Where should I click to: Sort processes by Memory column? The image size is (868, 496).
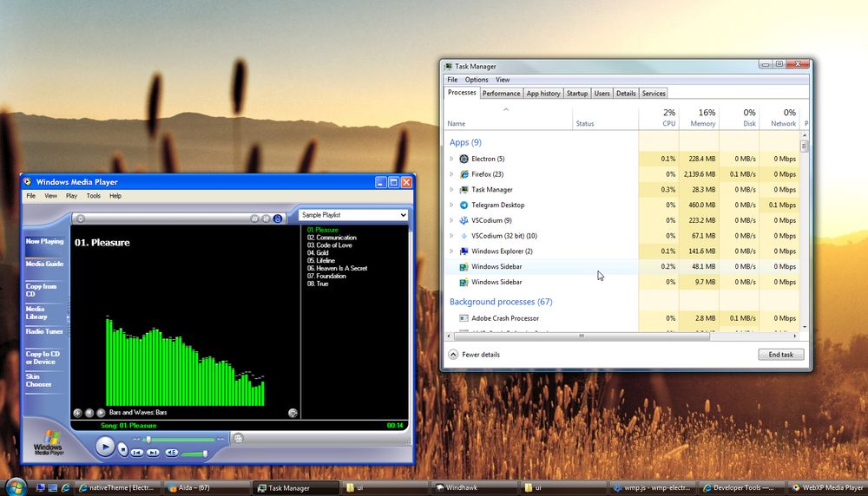click(699, 118)
